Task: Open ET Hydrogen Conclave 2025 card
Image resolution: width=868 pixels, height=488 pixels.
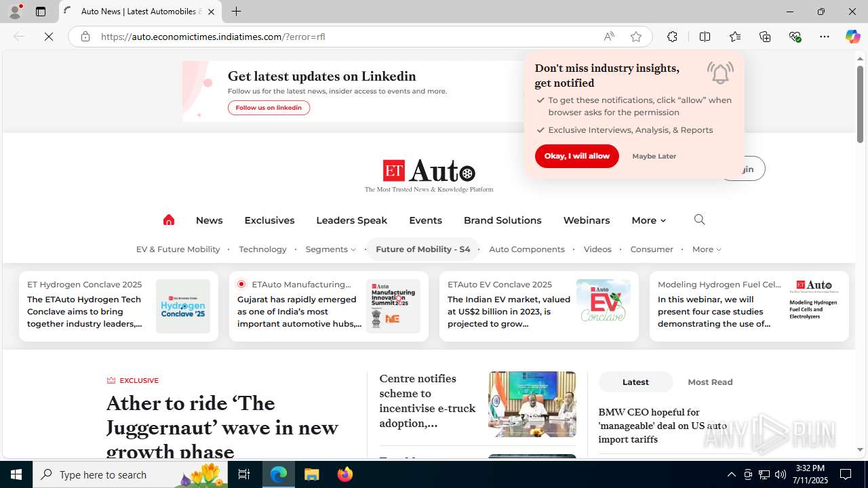Action: click(x=119, y=306)
